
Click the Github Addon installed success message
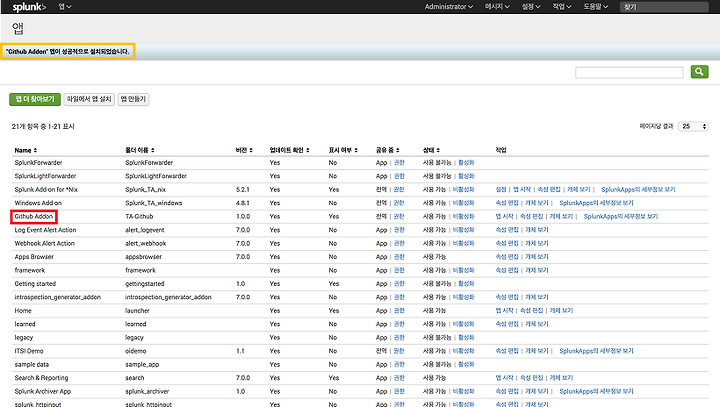click(x=68, y=51)
